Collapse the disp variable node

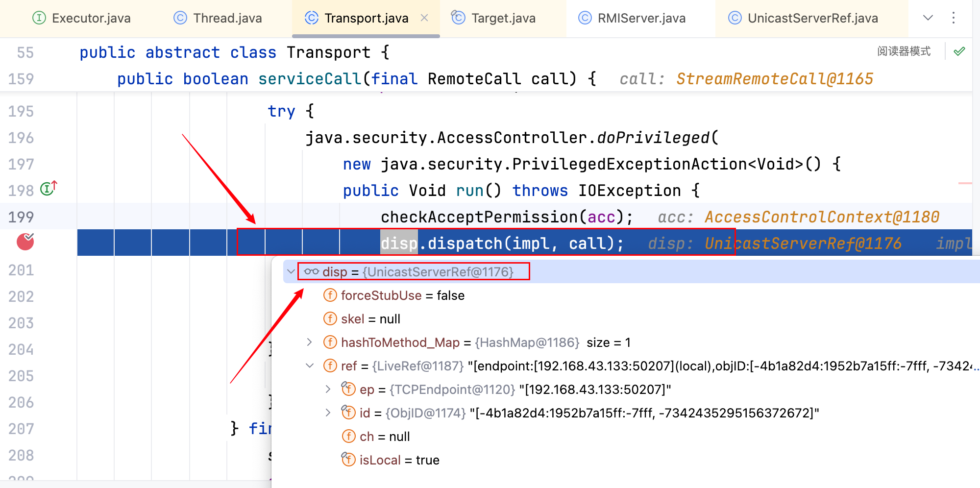click(x=291, y=272)
